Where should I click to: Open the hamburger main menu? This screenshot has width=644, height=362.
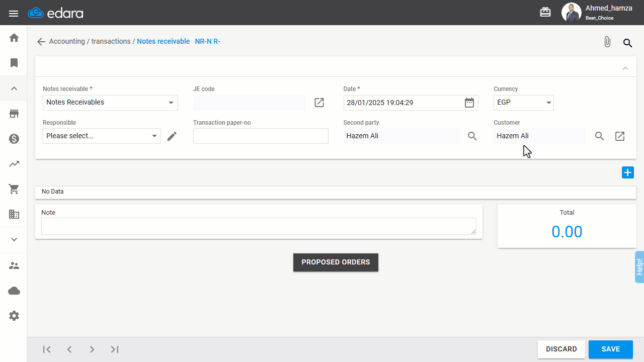point(14,13)
